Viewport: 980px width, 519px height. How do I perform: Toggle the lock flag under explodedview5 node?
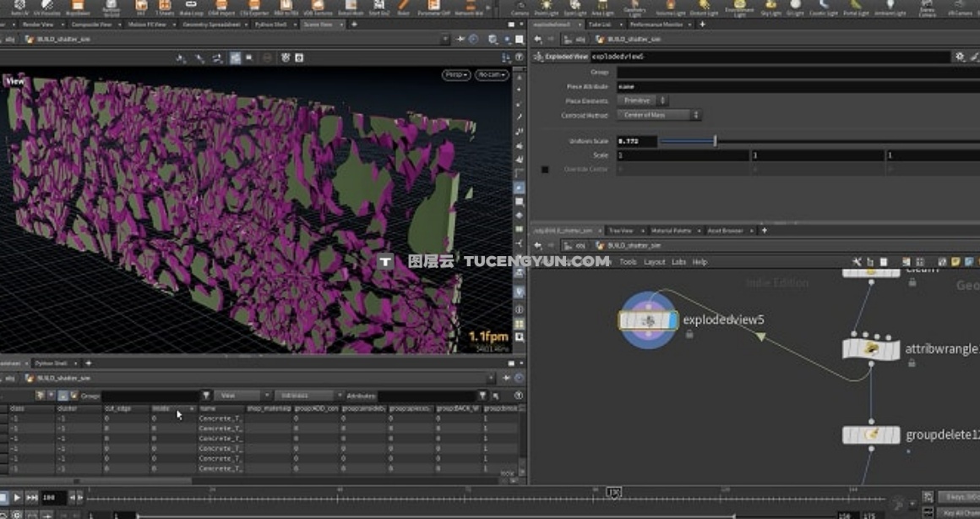click(x=689, y=335)
